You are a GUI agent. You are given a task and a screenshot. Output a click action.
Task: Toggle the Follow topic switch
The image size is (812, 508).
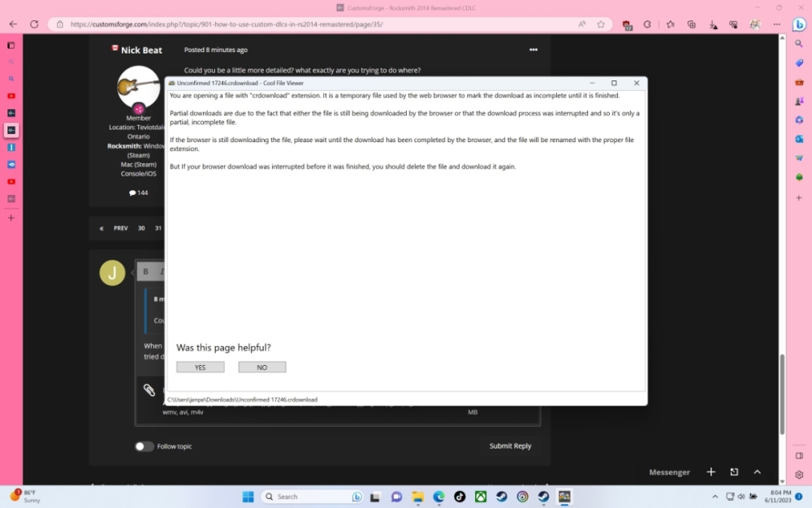point(144,446)
